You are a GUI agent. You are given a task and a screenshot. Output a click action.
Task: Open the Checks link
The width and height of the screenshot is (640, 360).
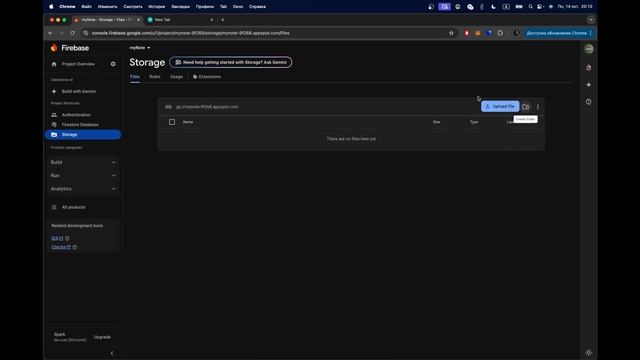(x=61, y=247)
